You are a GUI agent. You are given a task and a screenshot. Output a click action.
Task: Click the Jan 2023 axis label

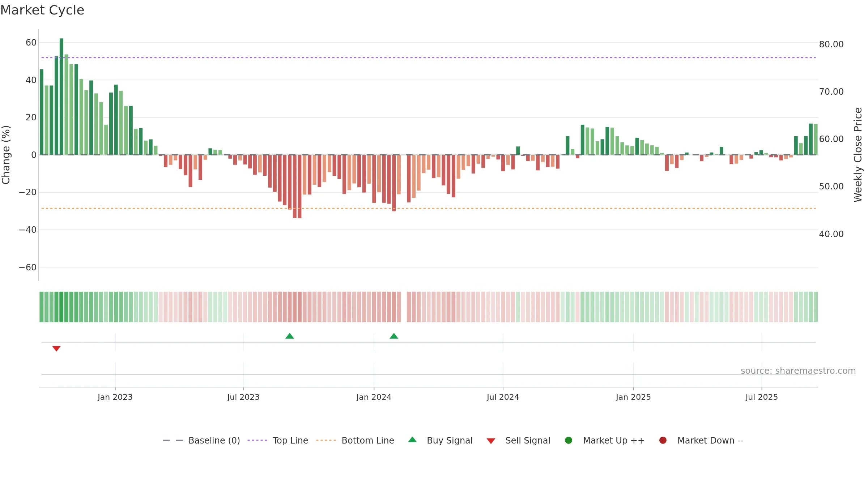click(115, 397)
